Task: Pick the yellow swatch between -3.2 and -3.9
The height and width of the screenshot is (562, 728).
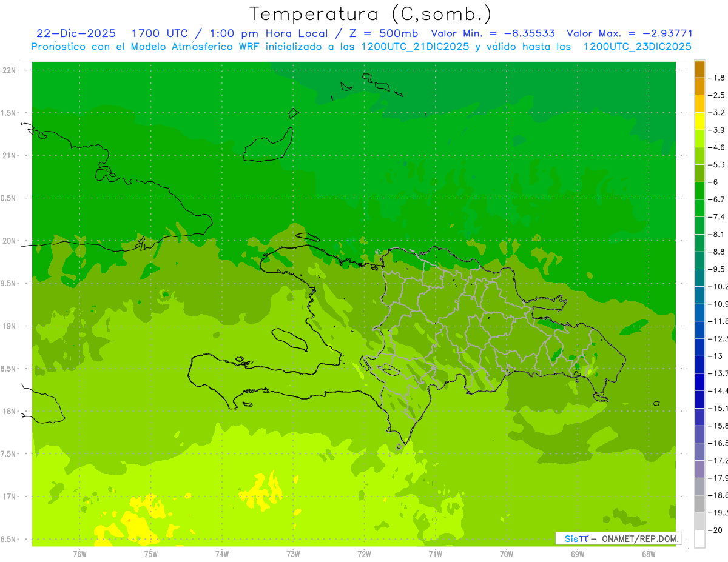Action: [x=699, y=121]
